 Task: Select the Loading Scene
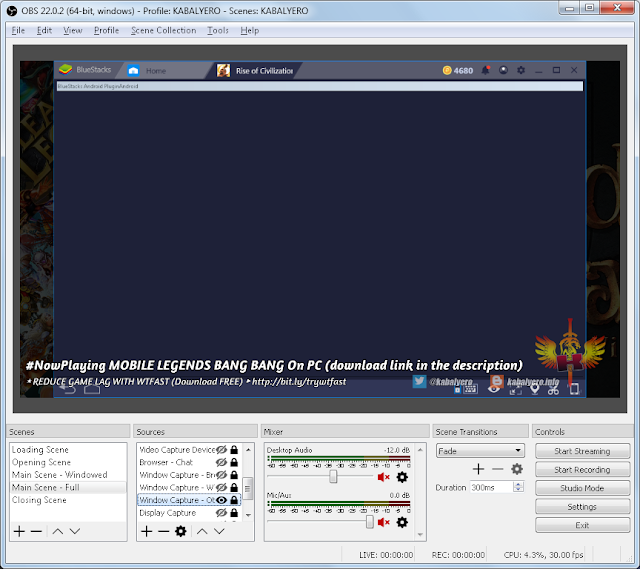[68, 449]
